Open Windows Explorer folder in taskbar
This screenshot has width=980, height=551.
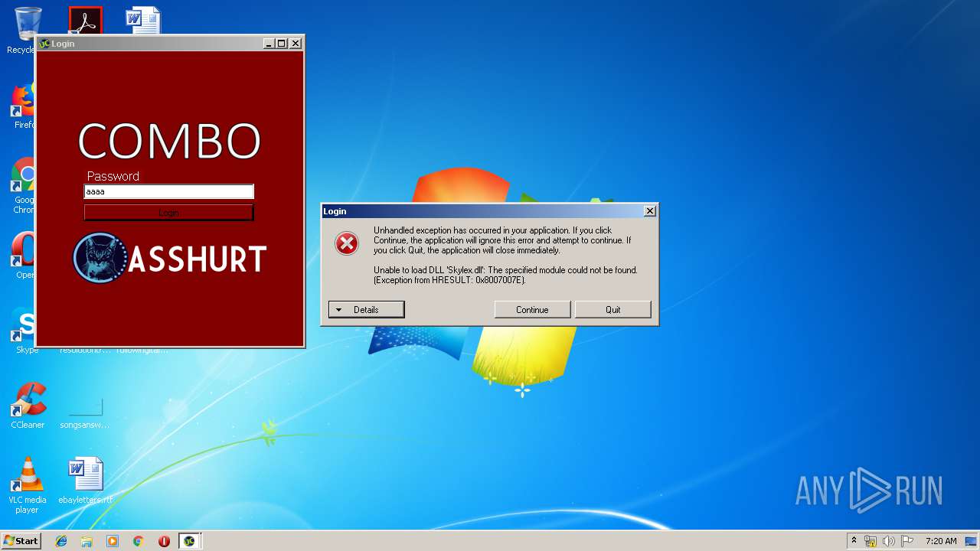pyautogui.click(x=87, y=541)
